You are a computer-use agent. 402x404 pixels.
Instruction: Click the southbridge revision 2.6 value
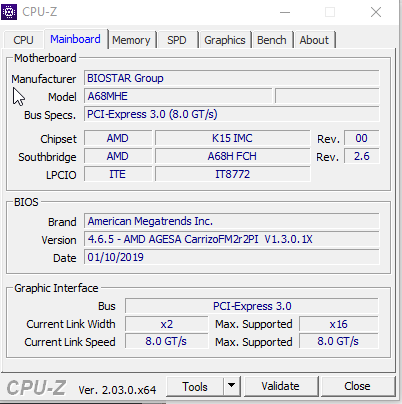click(x=362, y=156)
